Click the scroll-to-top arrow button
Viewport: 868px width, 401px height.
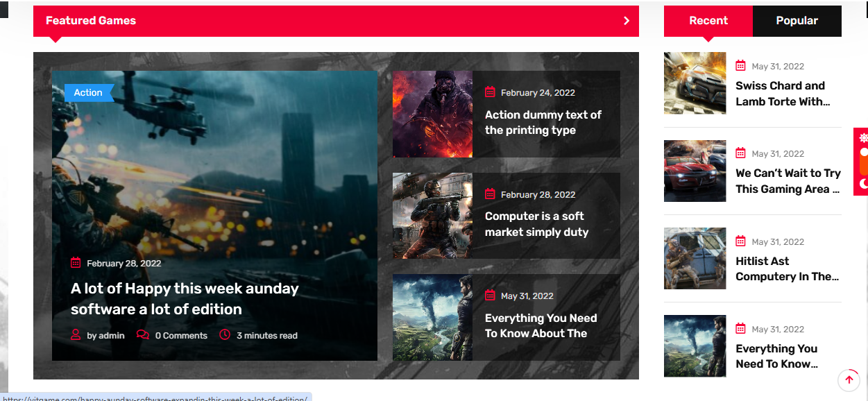point(849,379)
